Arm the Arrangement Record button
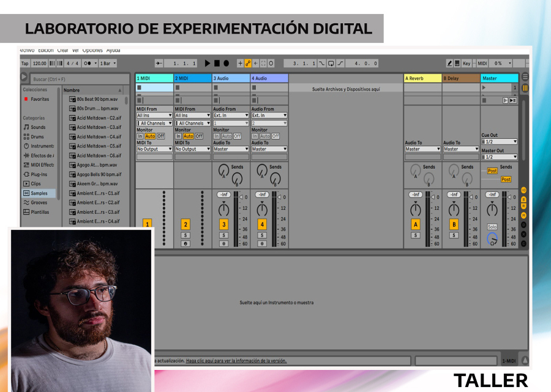551x392 pixels. [227, 63]
